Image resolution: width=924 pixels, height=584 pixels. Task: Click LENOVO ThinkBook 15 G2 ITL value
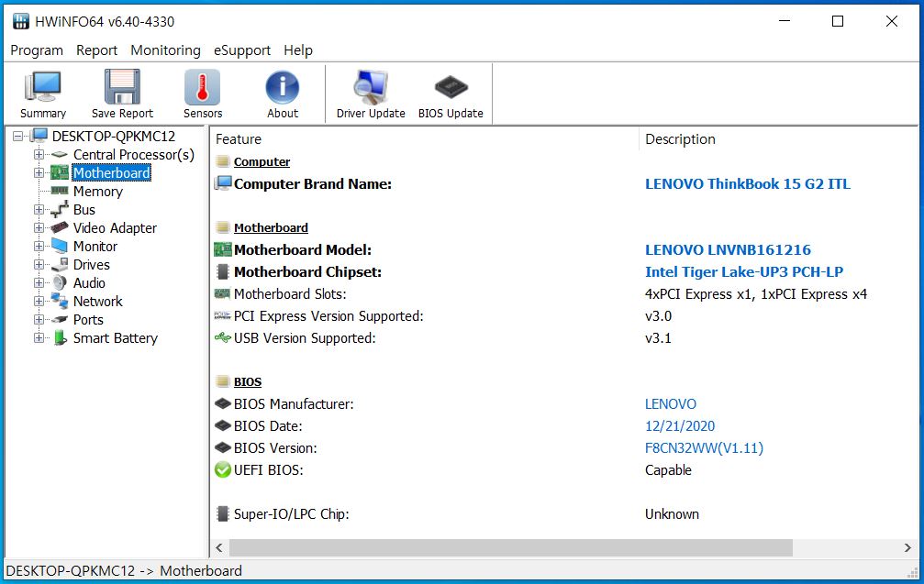pyautogui.click(x=748, y=183)
